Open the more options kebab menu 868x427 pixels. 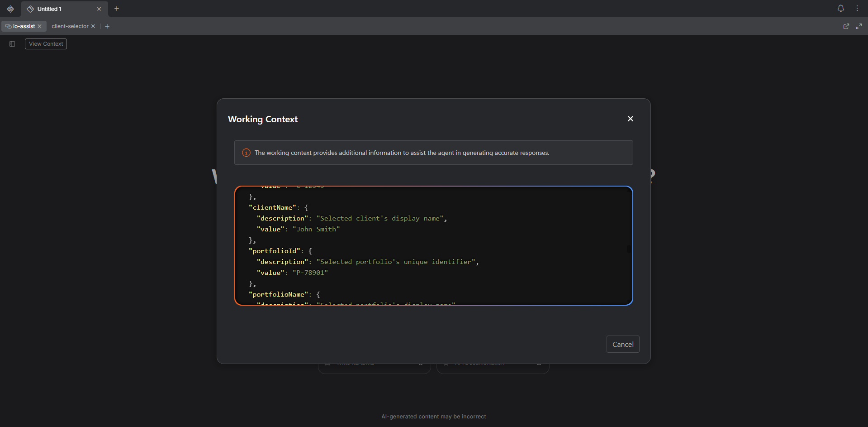click(857, 9)
